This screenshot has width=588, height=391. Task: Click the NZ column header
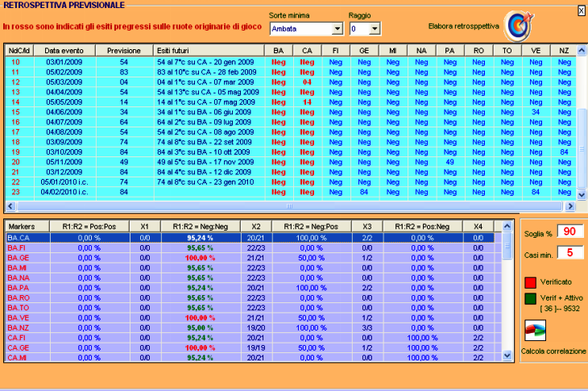(564, 51)
